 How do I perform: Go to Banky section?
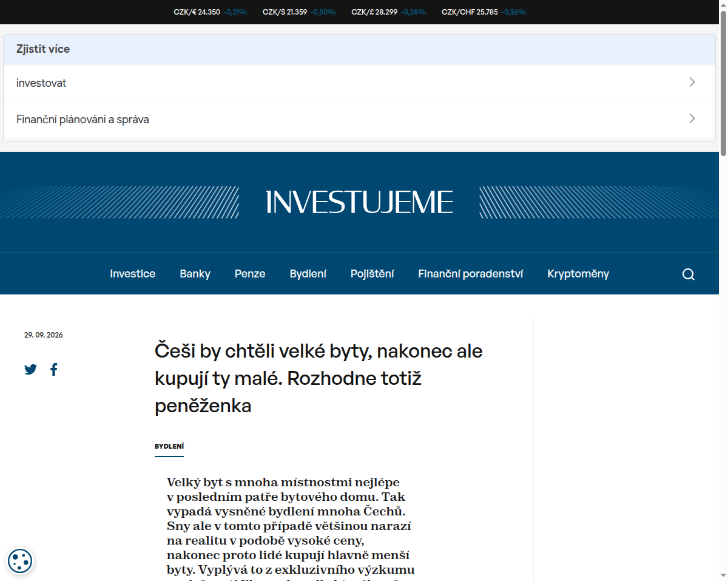[195, 274]
